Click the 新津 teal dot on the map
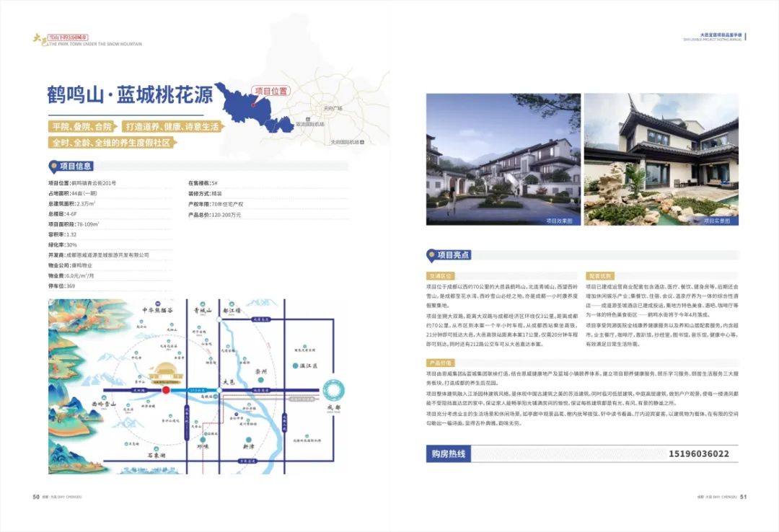This screenshot has height=532, width=779. pos(249,440)
